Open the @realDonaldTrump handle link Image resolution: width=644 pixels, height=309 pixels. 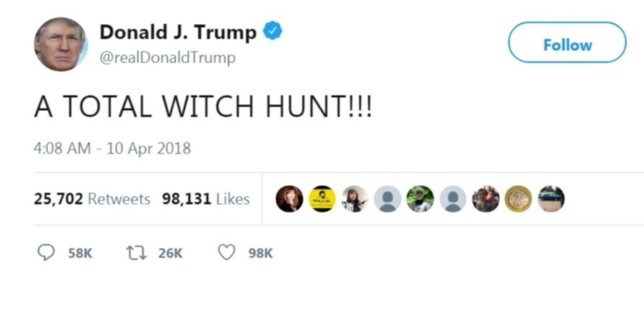point(167,58)
